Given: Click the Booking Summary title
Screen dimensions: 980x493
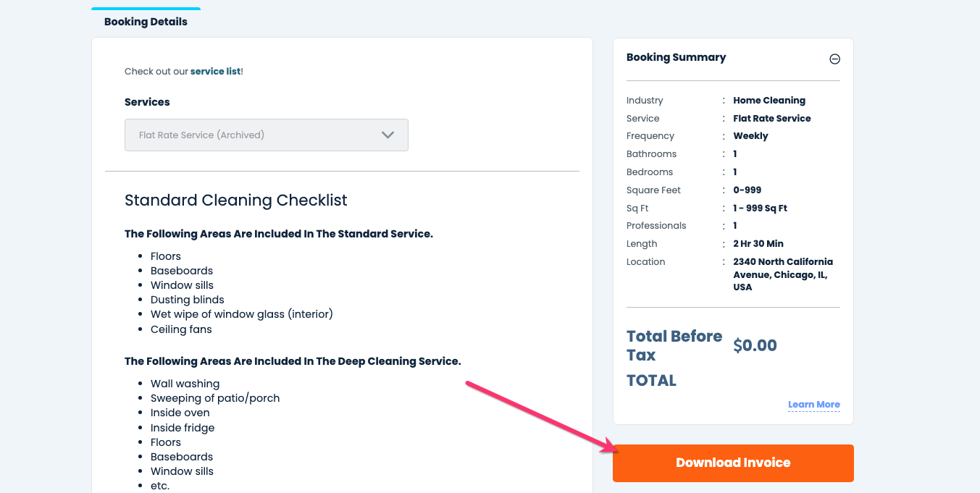Looking at the screenshot, I should tap(676, 57).
